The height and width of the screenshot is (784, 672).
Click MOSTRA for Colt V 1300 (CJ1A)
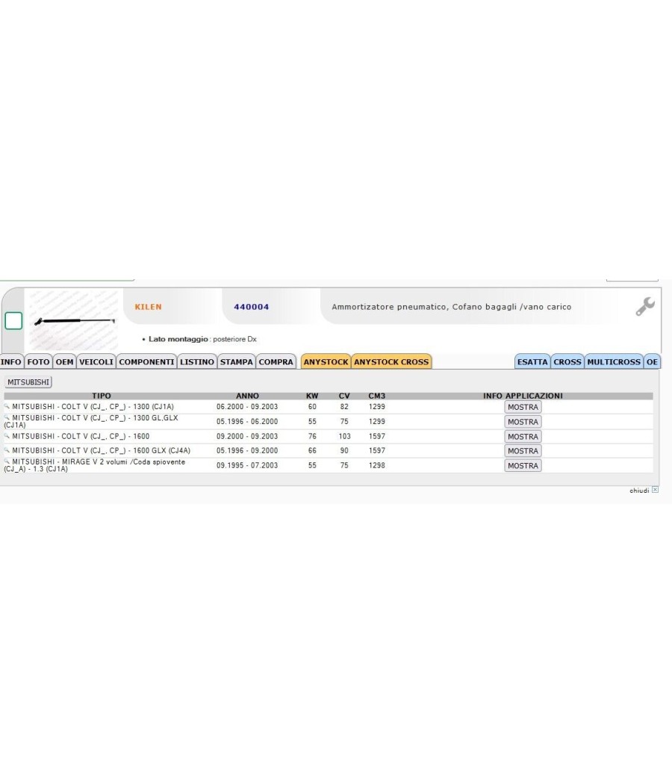point(523,407)
